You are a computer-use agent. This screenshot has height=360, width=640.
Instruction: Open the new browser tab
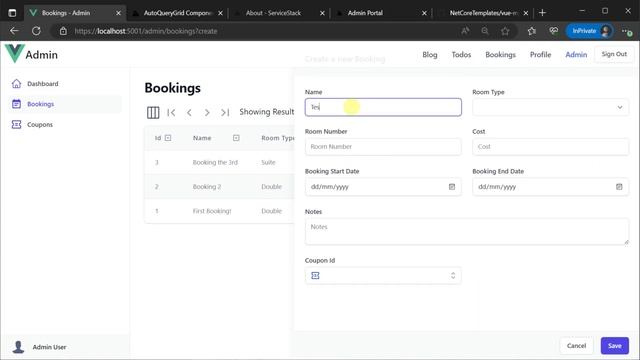[542, 13]
